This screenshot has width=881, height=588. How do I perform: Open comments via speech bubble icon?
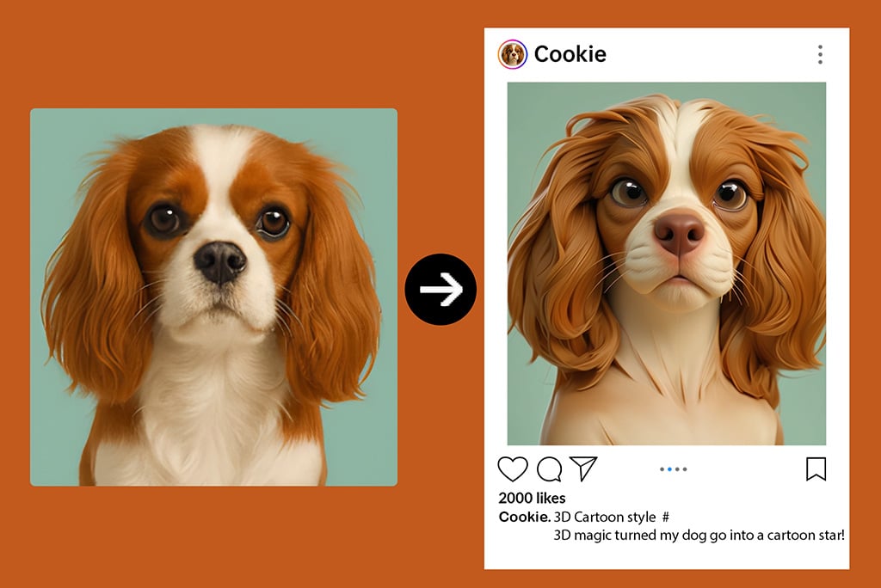coord(549,469)
